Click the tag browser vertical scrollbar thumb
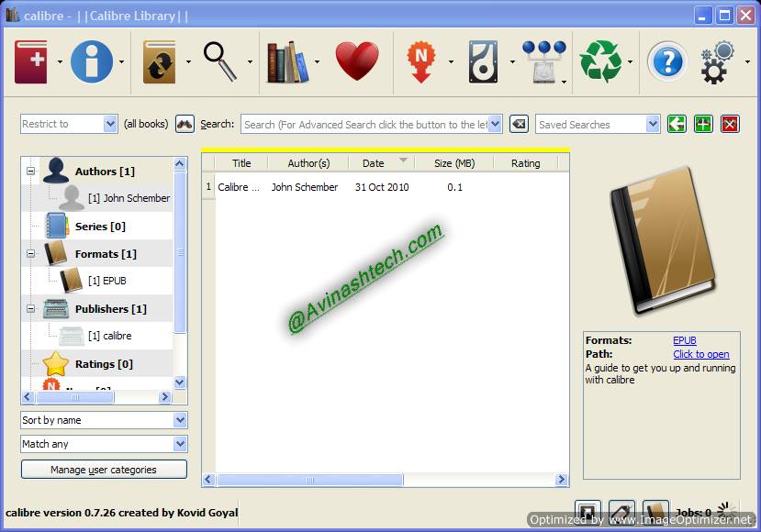The height and width of the screenshot is (532, 761). click(180, 252)
